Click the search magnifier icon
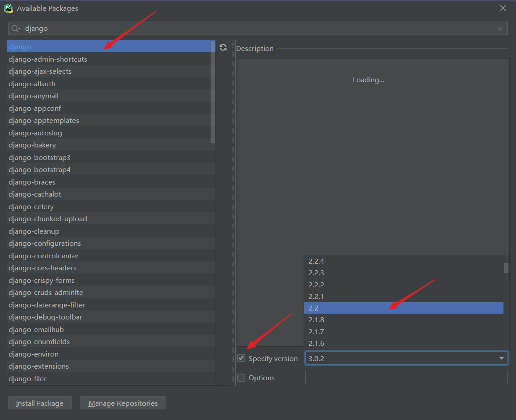 point(15,29)
